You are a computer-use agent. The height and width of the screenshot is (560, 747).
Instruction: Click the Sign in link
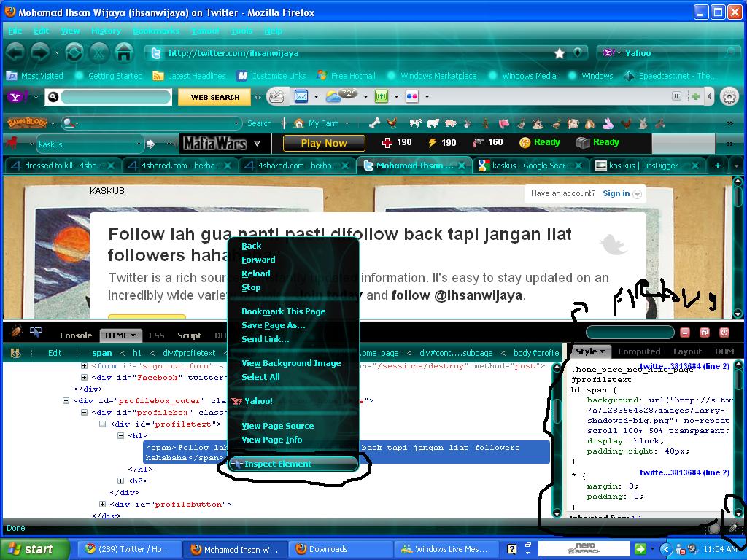[x=616, y=193]
